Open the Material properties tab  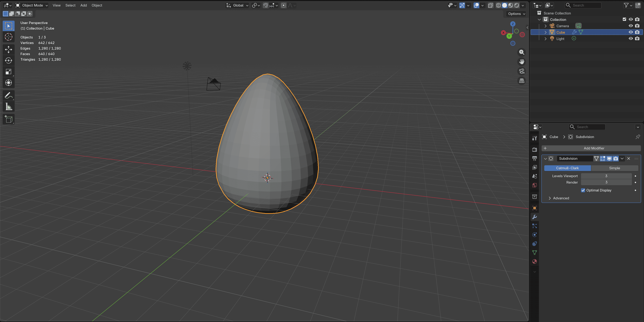(535, 262)
